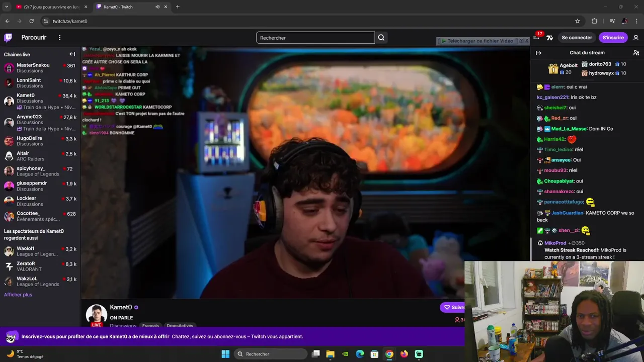
Task: Click Windows taskbar Rechercher search box
Action: click(x=271, y=354)
